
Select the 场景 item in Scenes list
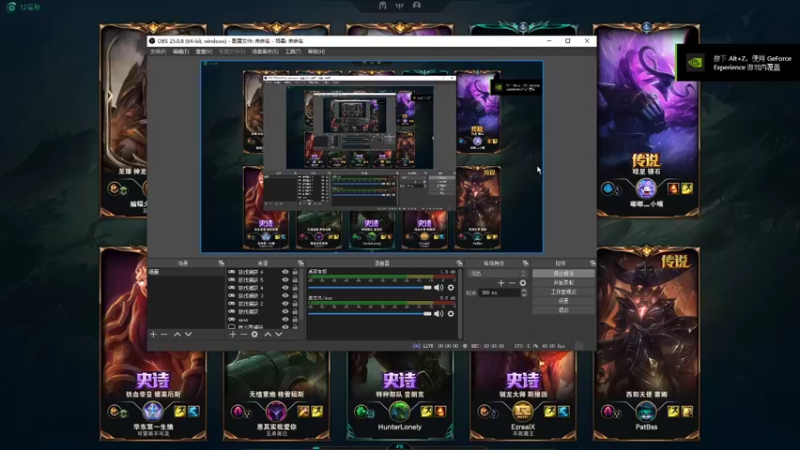click(186, 272)
